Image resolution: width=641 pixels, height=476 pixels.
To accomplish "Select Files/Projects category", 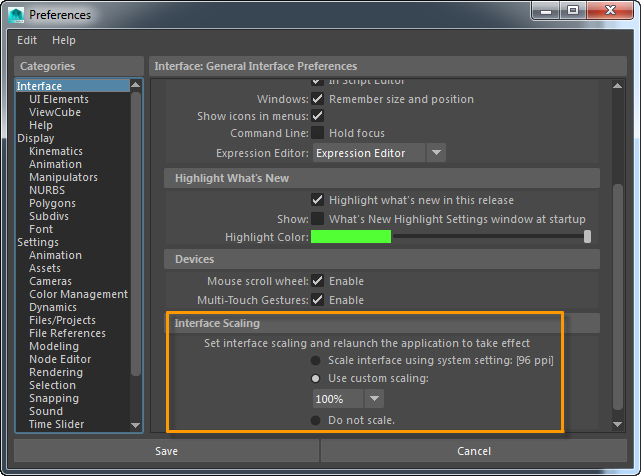I will click(x=63, y=320).
